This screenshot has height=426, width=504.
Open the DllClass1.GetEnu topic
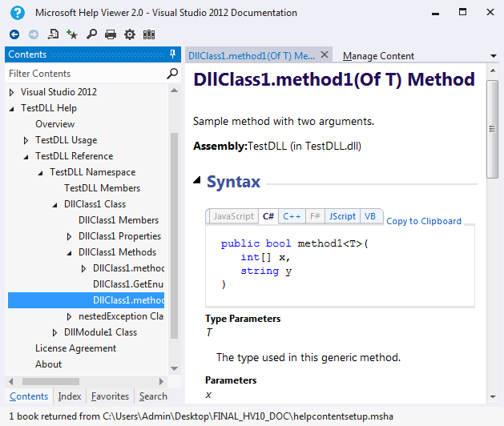pyautogui.click(x=128, y=284)
